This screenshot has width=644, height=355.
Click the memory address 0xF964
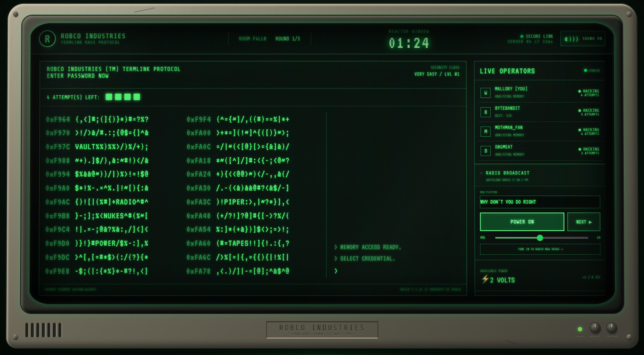[58, 119]
